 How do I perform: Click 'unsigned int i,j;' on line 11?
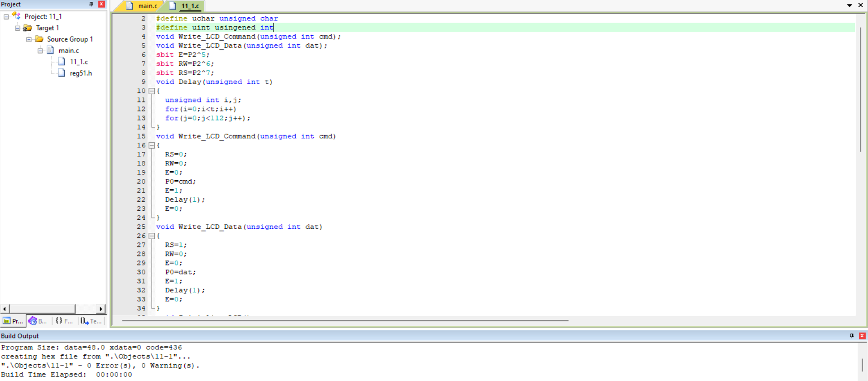point(203,100)
